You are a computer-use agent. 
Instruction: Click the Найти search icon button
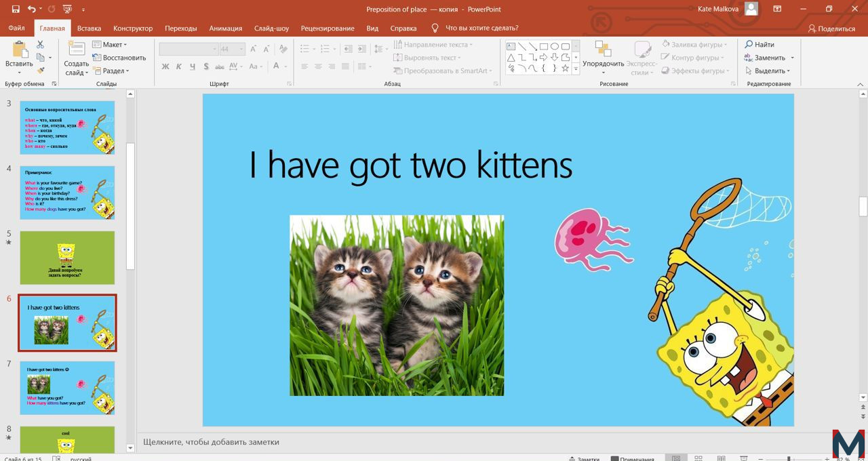click(759, 45)
